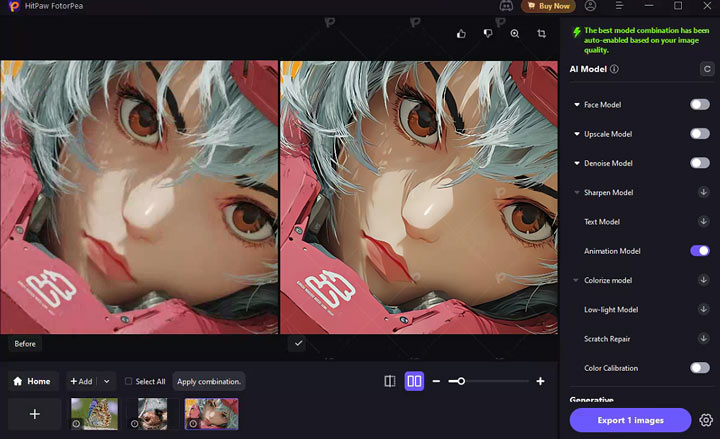Click the zoom in plus icon
720x439 pixels.
pos(540,381)
